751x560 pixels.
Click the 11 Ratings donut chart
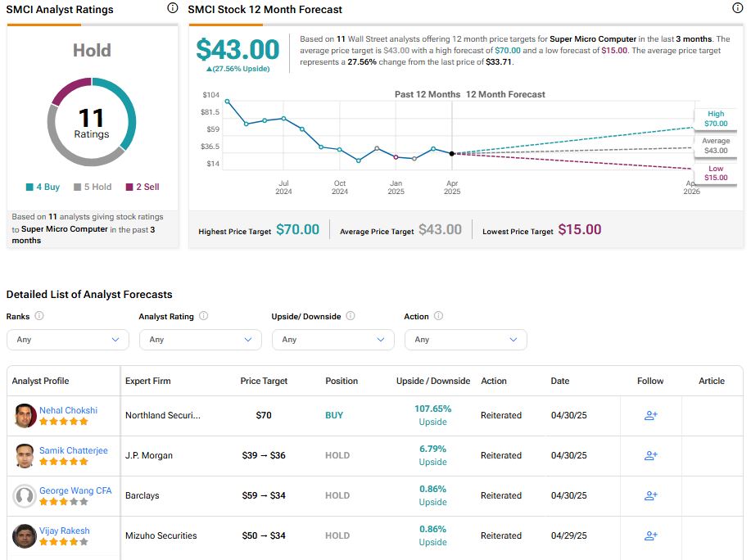tap(92, 122)
